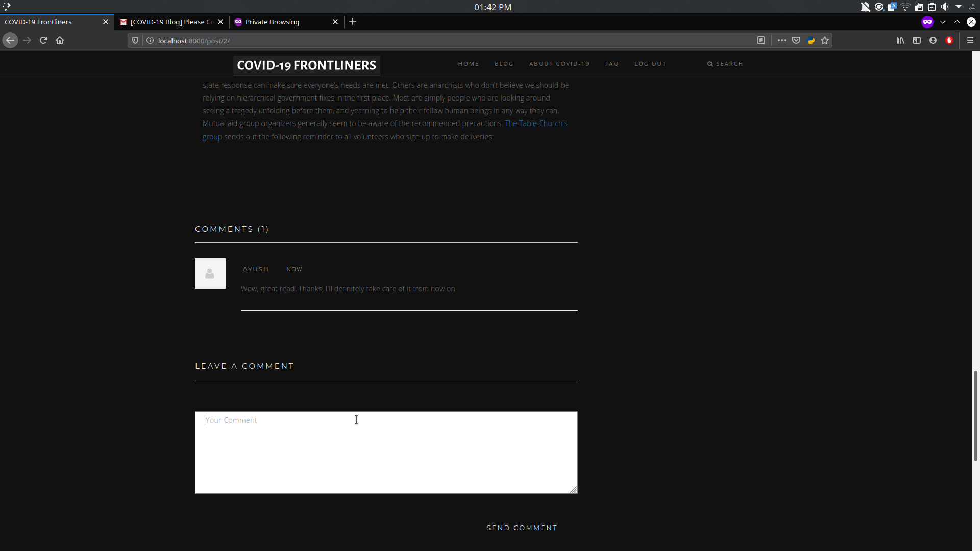Click the Send Comment button
Screen dimensions: 980x551
click(522, 528)
